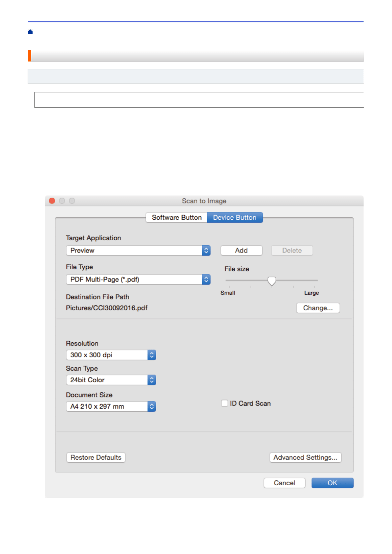
Task: Click the Scan to Image window title
Action: [204, 201]
